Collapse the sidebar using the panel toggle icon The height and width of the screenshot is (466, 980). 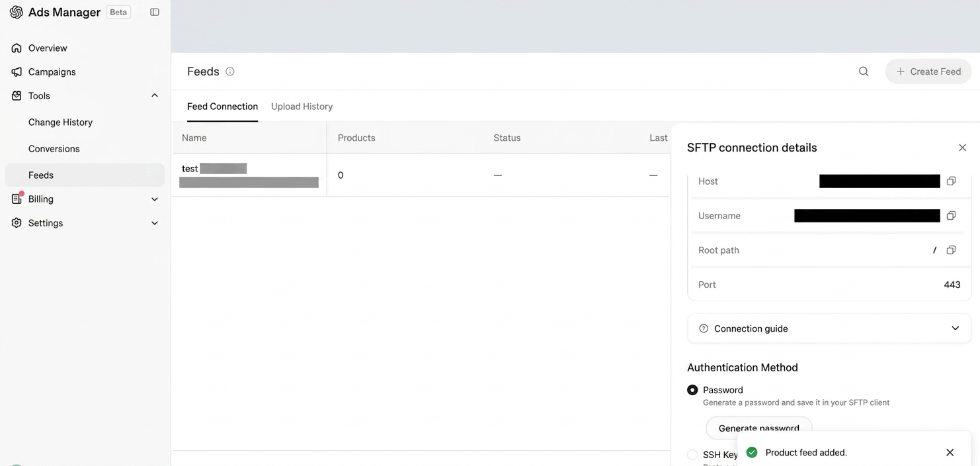155,12
